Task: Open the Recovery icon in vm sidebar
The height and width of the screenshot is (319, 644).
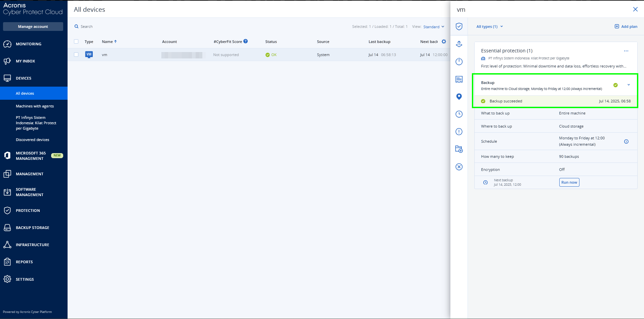Action: click(x=459, y=44)
